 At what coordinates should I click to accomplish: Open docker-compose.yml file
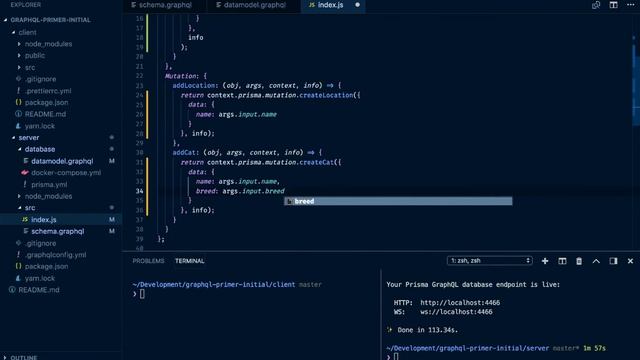click(66, 173)
